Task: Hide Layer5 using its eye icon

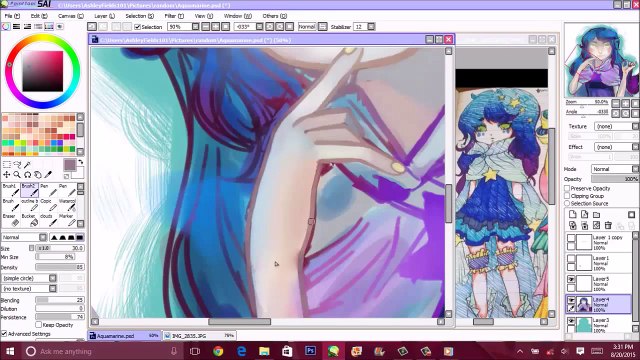Action: [571, 280]
